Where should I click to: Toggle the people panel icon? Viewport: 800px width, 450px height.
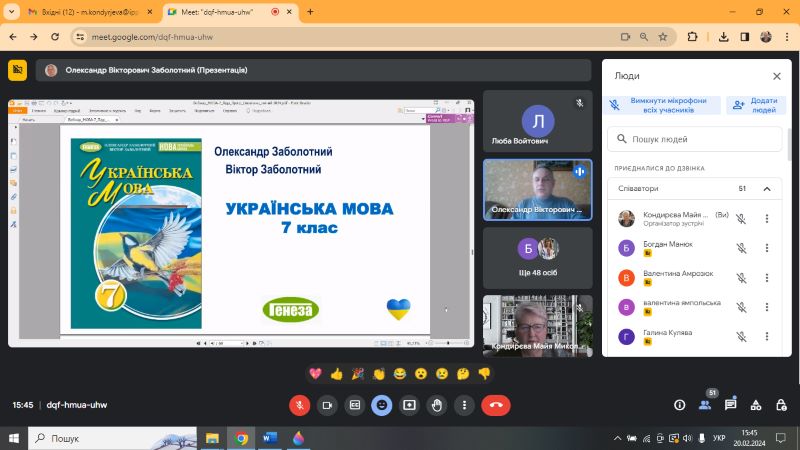click(x=705, y=405)
